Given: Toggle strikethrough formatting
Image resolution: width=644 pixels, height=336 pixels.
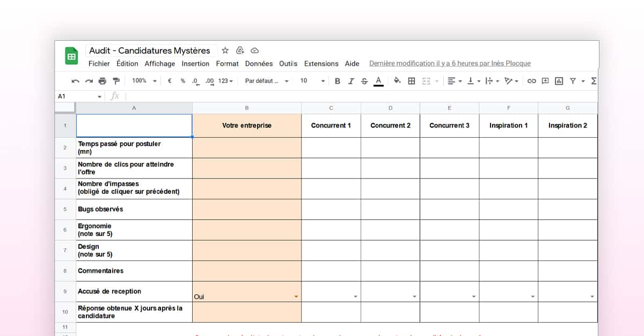Looking at the screenshot, I should pos(364,81).
